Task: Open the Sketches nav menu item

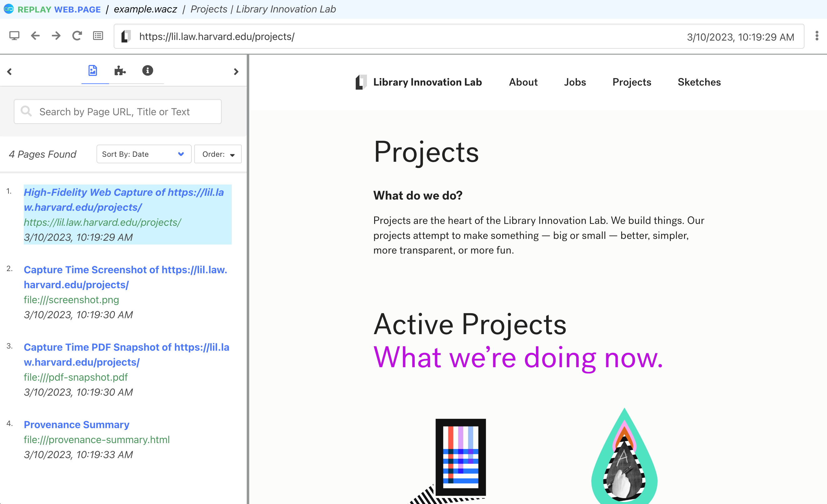Action: (x=699, y=82)
